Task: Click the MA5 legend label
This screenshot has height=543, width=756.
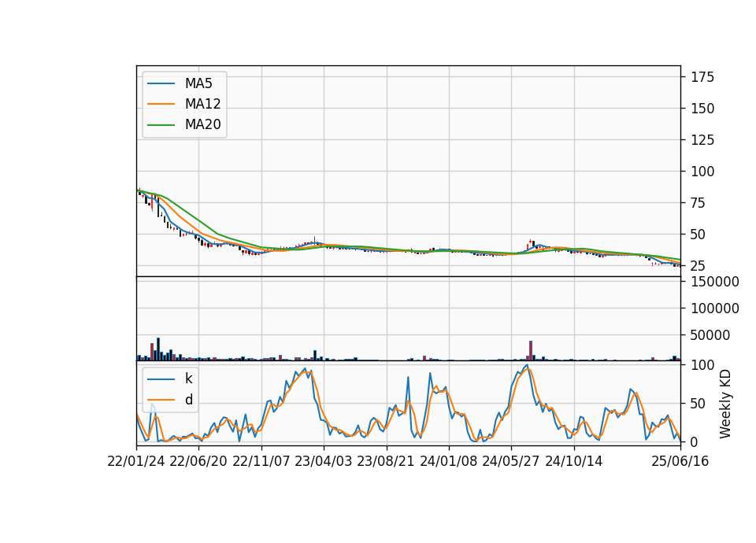Action: [x=198, y=83]
